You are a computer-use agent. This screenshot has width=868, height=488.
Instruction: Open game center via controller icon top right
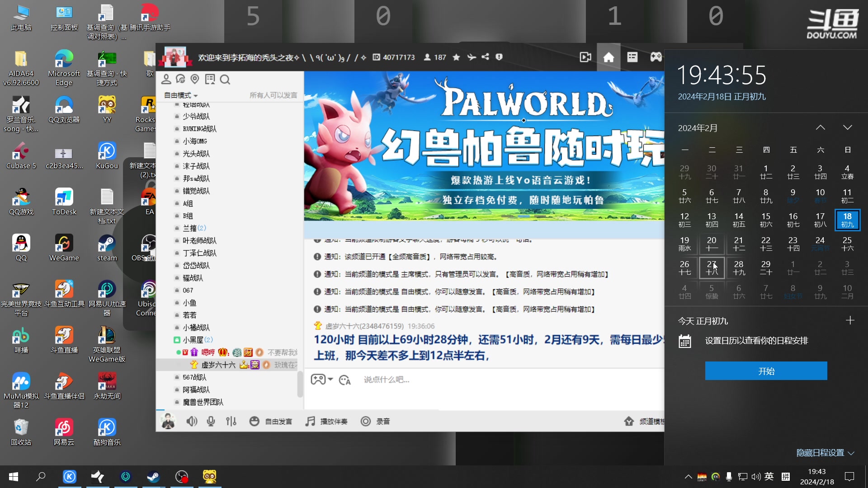tap(656, 57)
